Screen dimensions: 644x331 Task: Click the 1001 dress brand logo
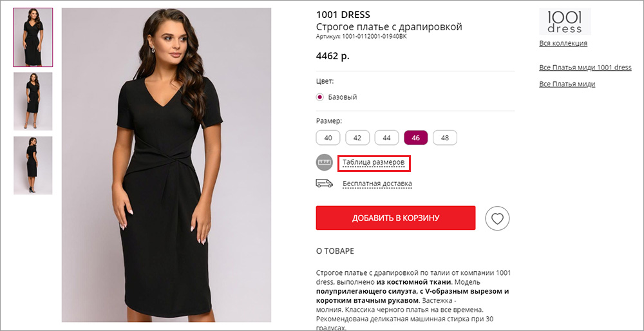coord(565,22)
